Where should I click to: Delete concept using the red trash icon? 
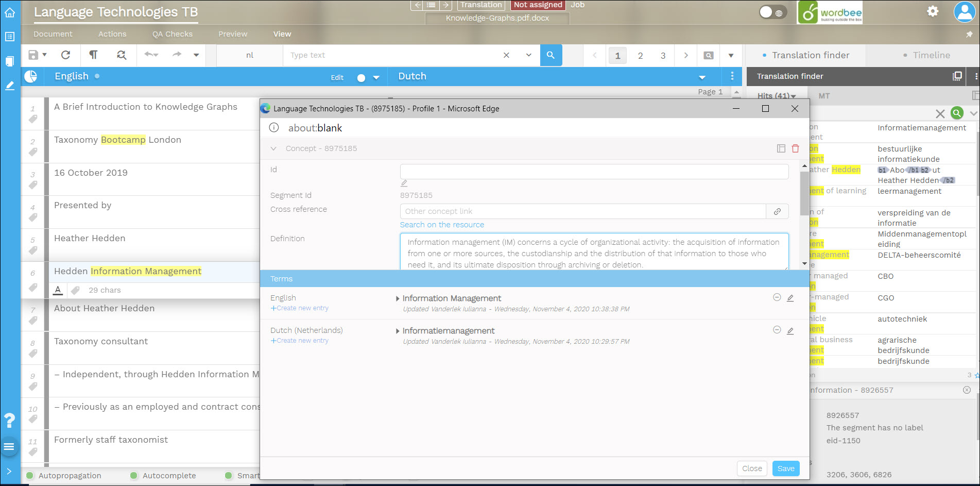[x=795, y=148]
